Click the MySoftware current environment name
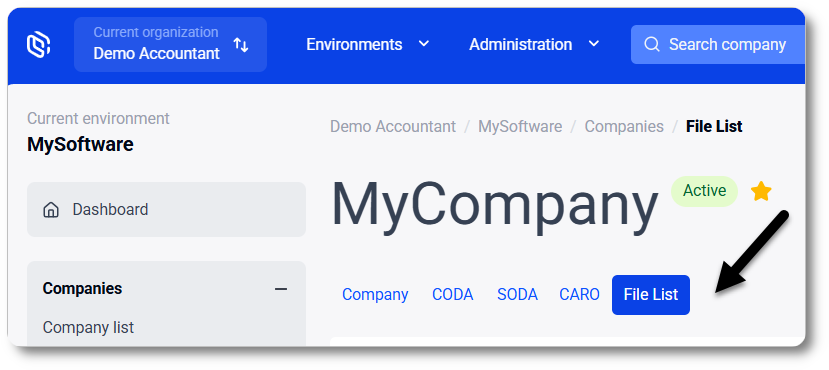The width and height of the screenshot is (829, 370). [x=80, y=144]
